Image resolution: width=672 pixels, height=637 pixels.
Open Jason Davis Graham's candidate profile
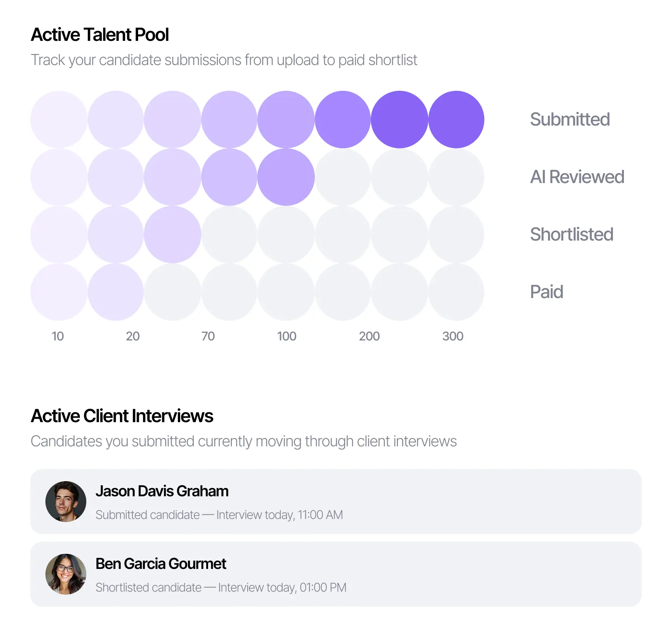162,491
